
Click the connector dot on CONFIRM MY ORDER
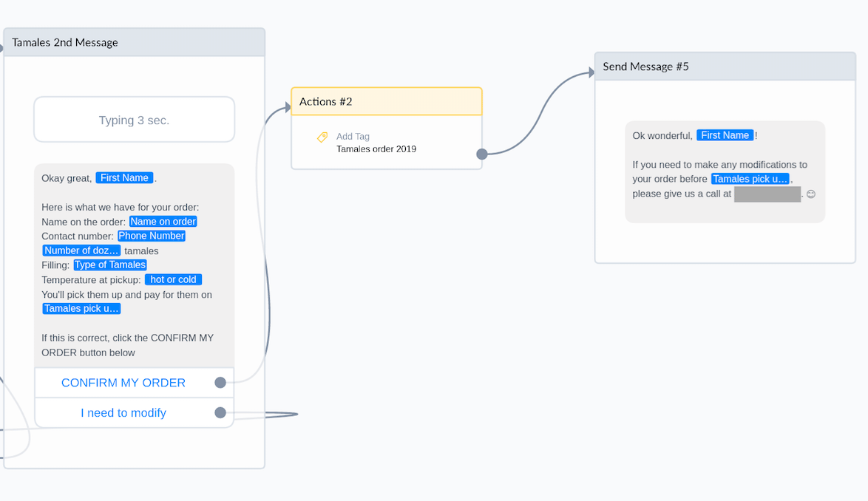(220, 383)
